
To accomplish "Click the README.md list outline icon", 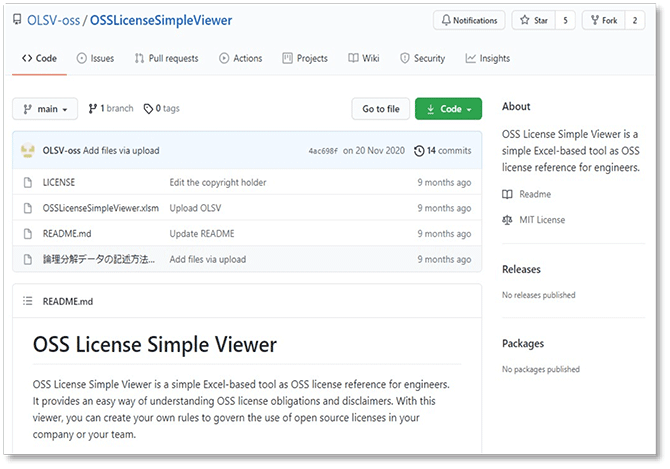I will (x=27, y=300).
